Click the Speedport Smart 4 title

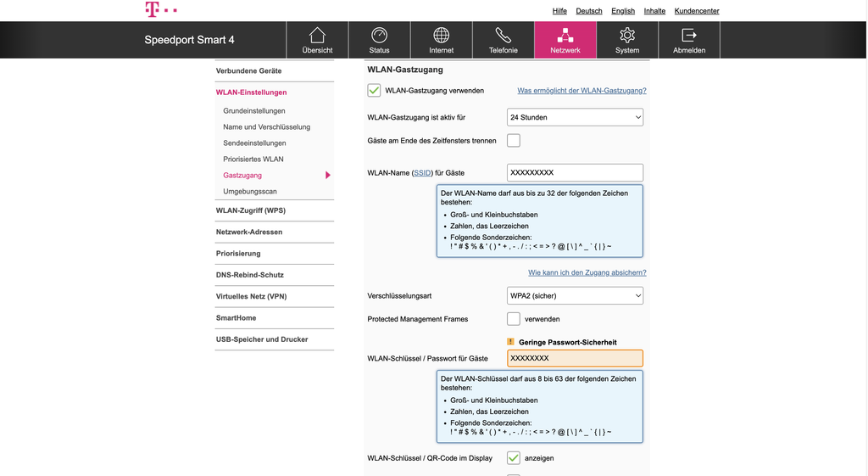[x=189, y=40]
